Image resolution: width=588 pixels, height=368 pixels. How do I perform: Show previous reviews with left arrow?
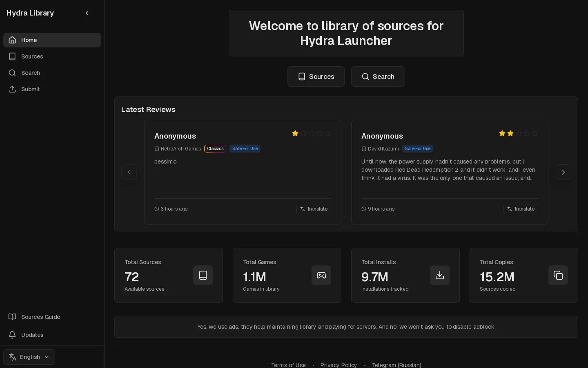[129, 172]
